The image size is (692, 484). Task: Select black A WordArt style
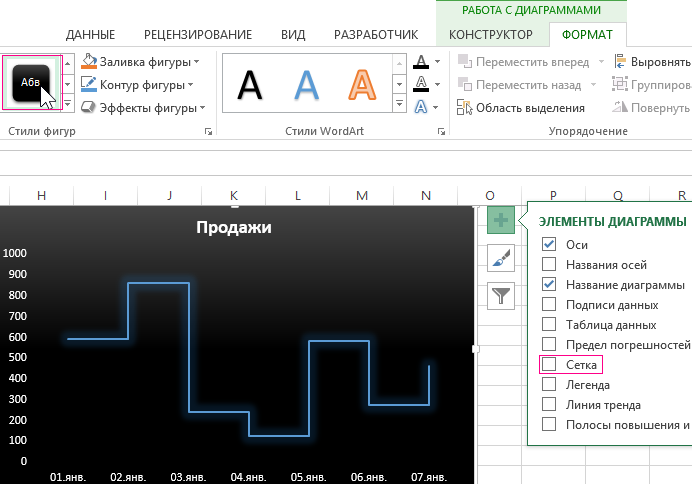tap(250, 85)
